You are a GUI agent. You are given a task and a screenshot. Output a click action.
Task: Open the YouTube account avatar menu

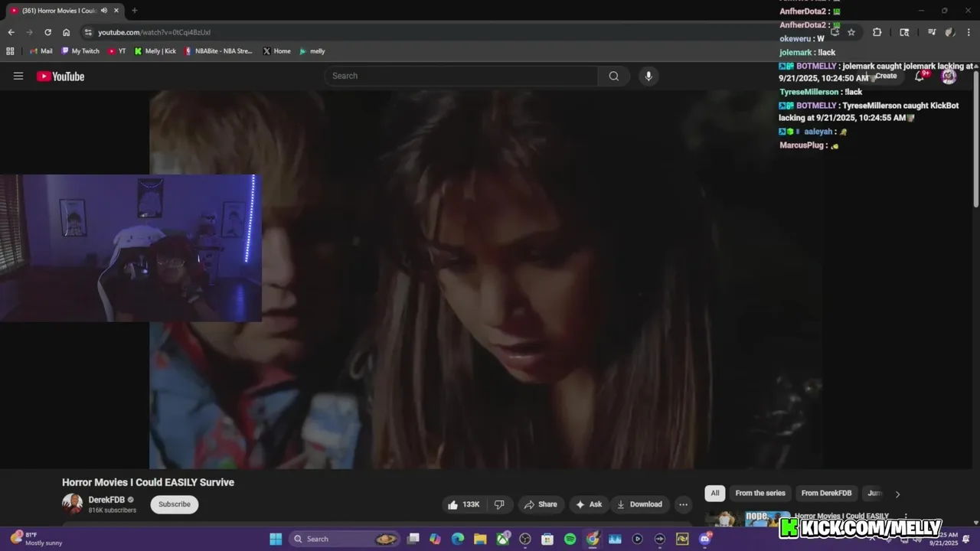[949, 76]
